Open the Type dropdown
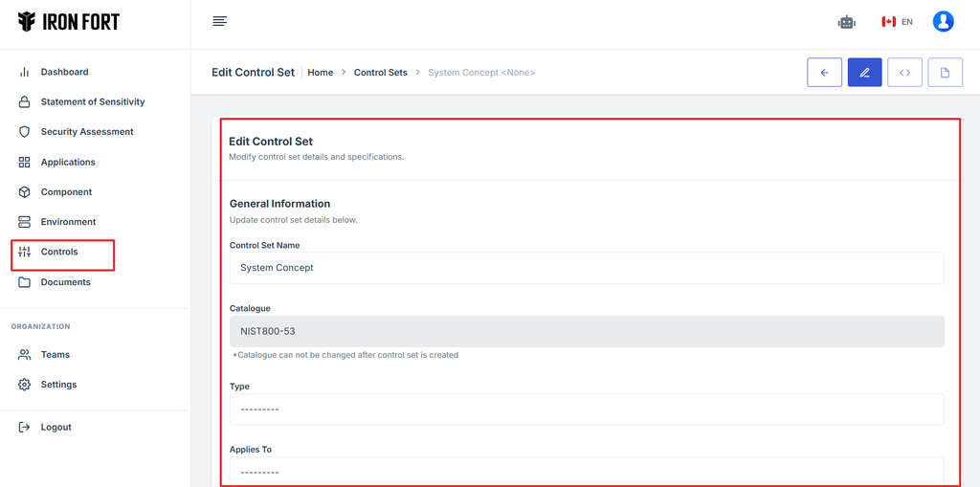This screenshot has height=487, width=980. coord(586,409)
